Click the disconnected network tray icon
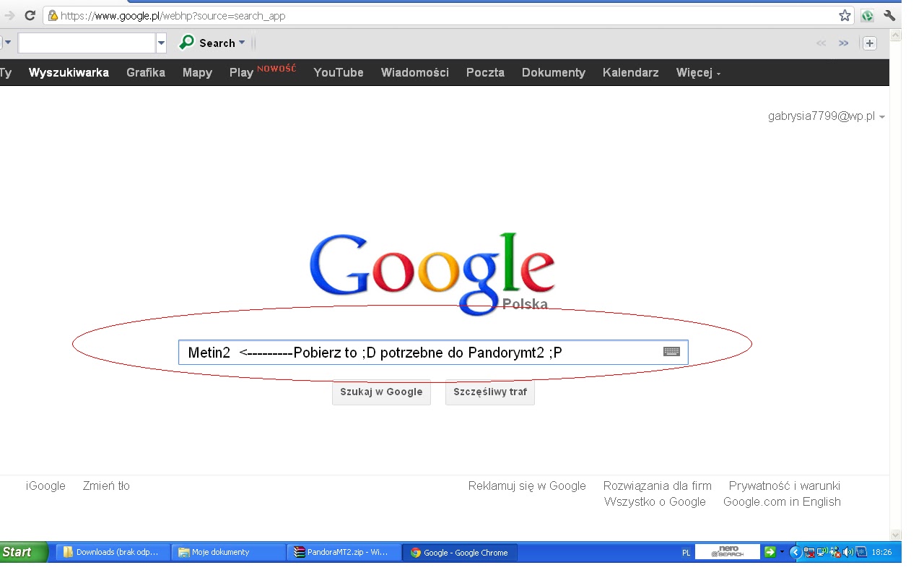Image resolution: width=924 pixels, height=578 pixels. click(809, 552)
